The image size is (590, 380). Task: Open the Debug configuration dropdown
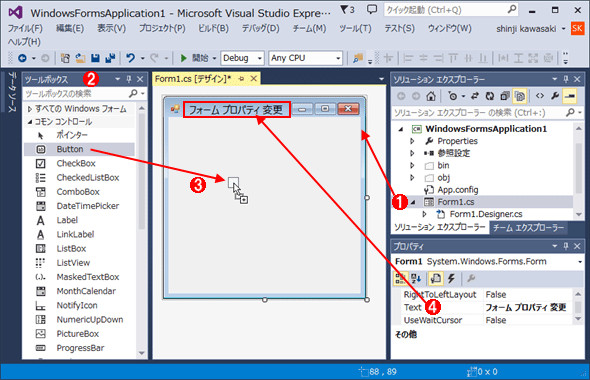[x=242, y=58]
